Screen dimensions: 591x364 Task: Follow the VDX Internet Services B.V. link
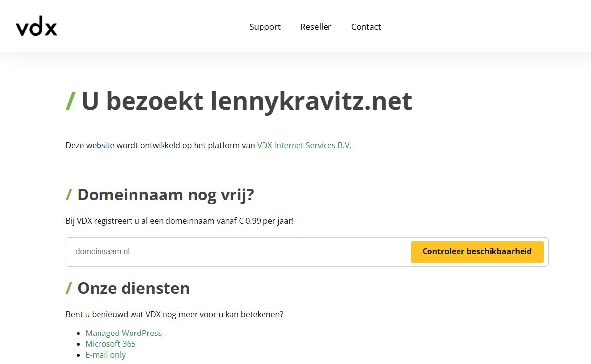point(304,145)
